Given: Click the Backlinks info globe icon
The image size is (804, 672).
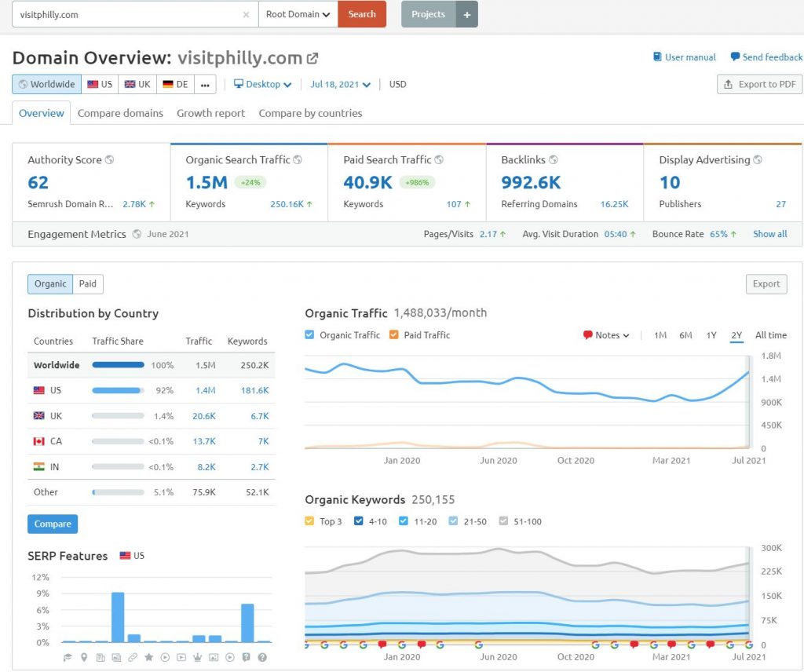Looking at the screenshot, I should coord(554,160).
